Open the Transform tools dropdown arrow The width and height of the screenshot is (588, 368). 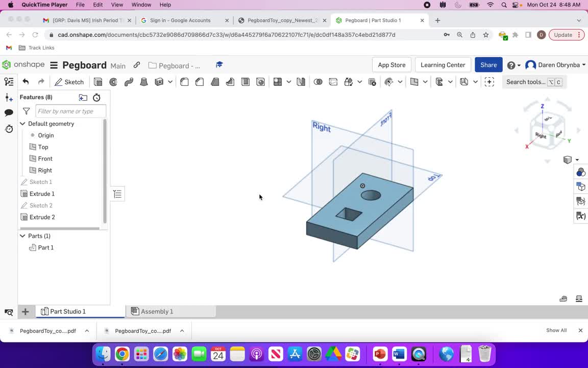[x=360, y=82]
